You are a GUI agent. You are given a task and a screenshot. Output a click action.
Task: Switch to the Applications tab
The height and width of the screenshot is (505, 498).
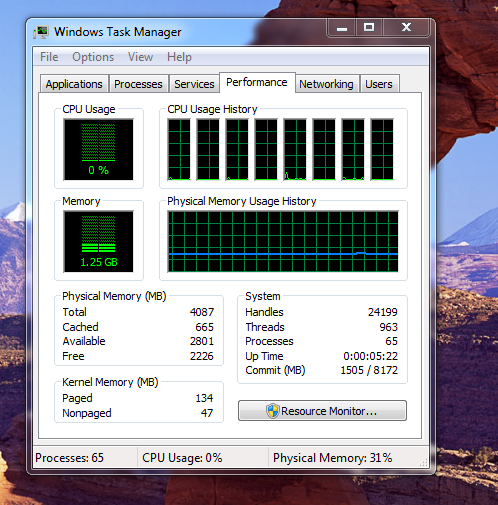click(74, 84)
